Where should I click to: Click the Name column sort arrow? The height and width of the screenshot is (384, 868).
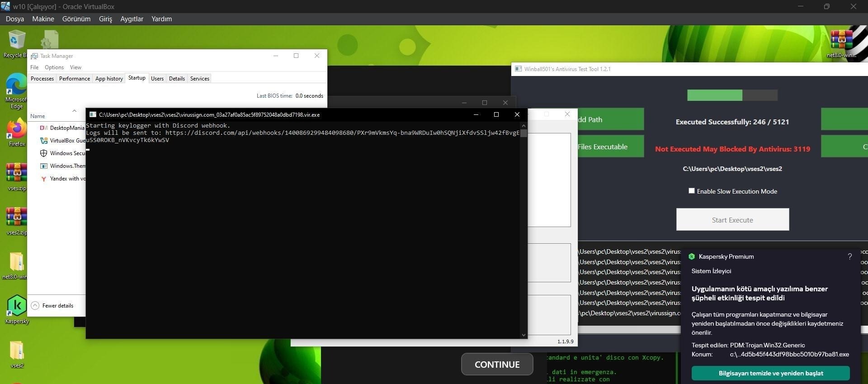coord(74,111)
